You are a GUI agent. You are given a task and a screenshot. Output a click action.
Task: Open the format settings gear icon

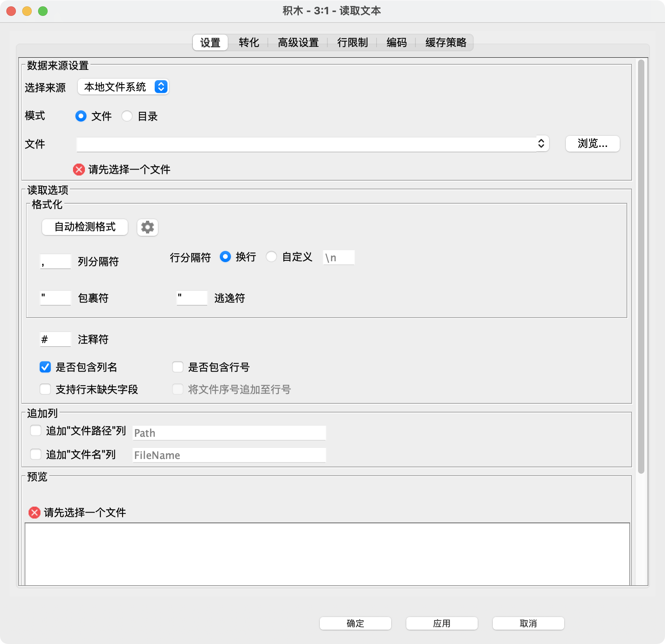point(147,227)
